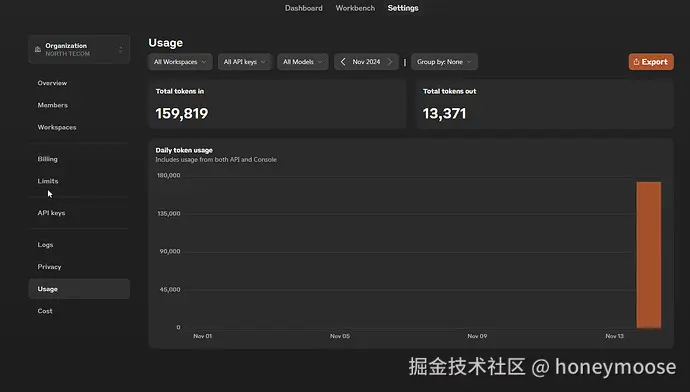Go to previous month arrow
Image resolution: width=690 pixels, height=392 pixels.
[343, 62]
